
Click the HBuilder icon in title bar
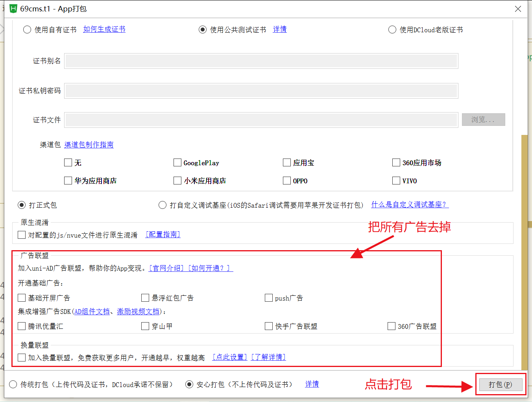[13, 8]
